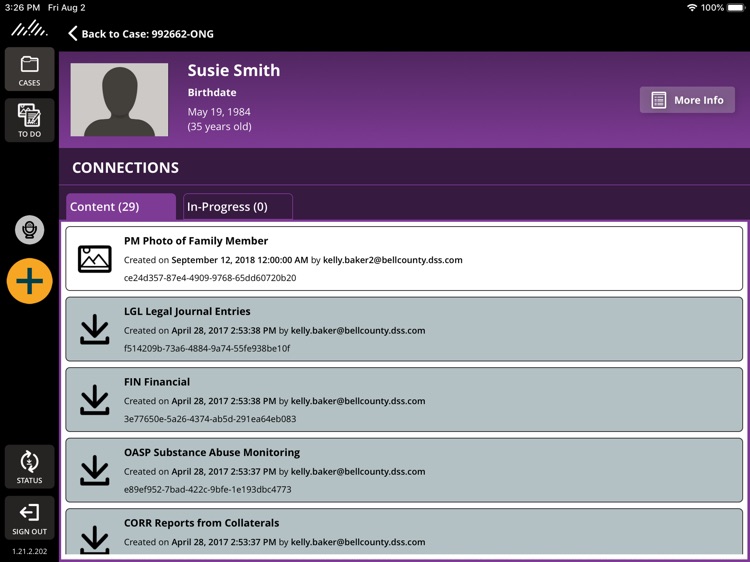The image size is (750, 562).
Task: Click the 3:26 PM clock in status bar
Action: coord(22,8)
